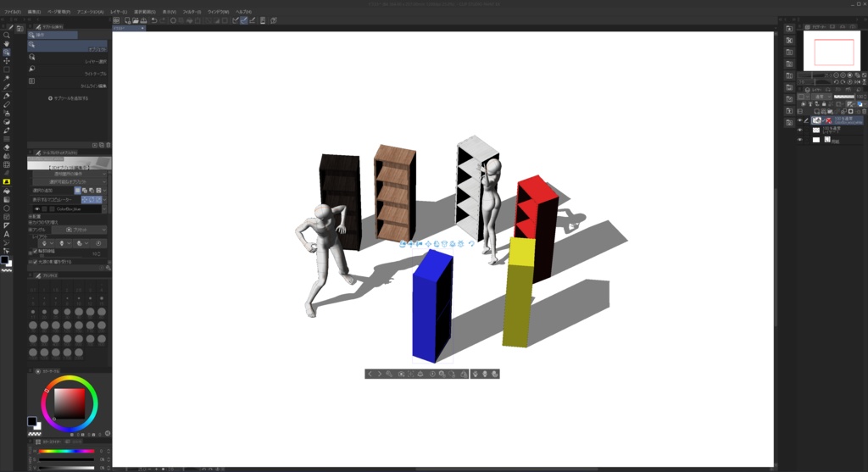868x472 pixels.
Task: Open the Edit (E) menu
Action: [x=34, y=12]
